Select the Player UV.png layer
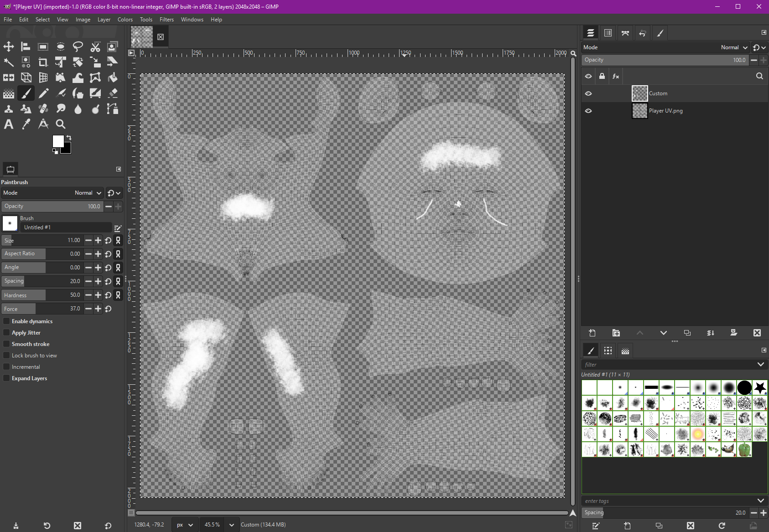Image resolution: width=769 pixels, height=532 pixels. tap(665, 111)
